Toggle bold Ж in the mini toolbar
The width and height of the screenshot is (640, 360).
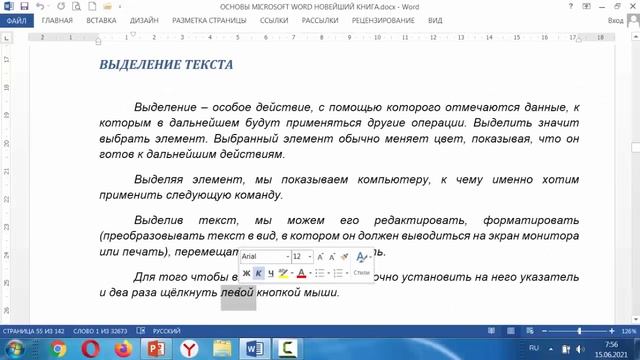point(246,273)
